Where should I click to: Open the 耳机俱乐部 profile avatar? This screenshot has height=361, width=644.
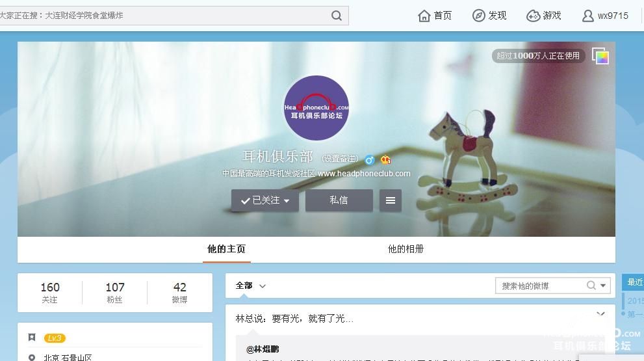coord(316,108)
